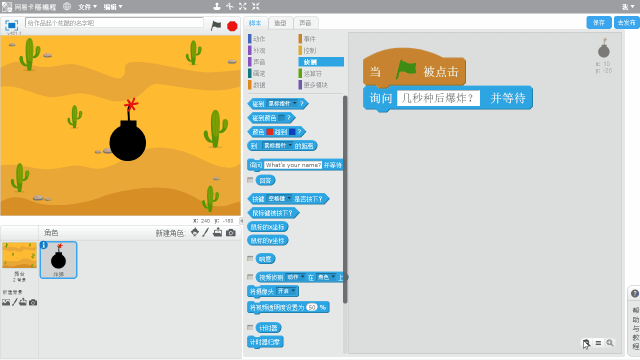This screenshot has width=640, height=360.
Task: Select the cut scissors tool in top bar
Action: 230,6
